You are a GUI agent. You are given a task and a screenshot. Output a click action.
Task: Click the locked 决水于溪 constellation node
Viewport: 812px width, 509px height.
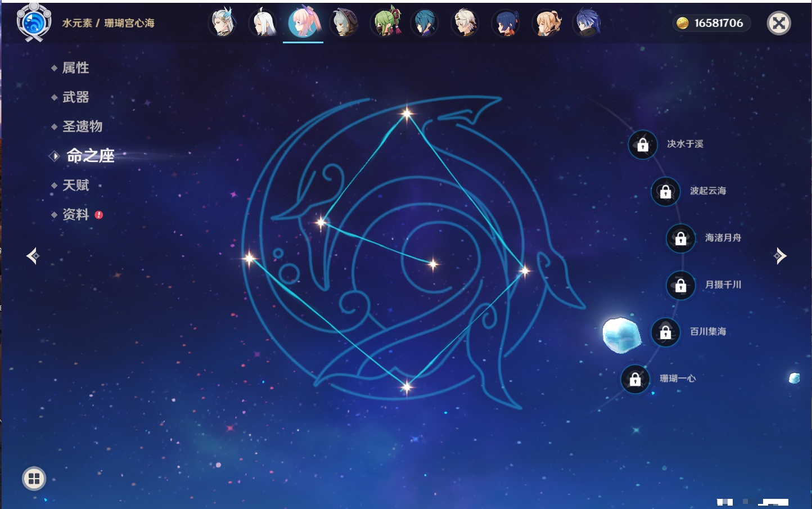643,145
